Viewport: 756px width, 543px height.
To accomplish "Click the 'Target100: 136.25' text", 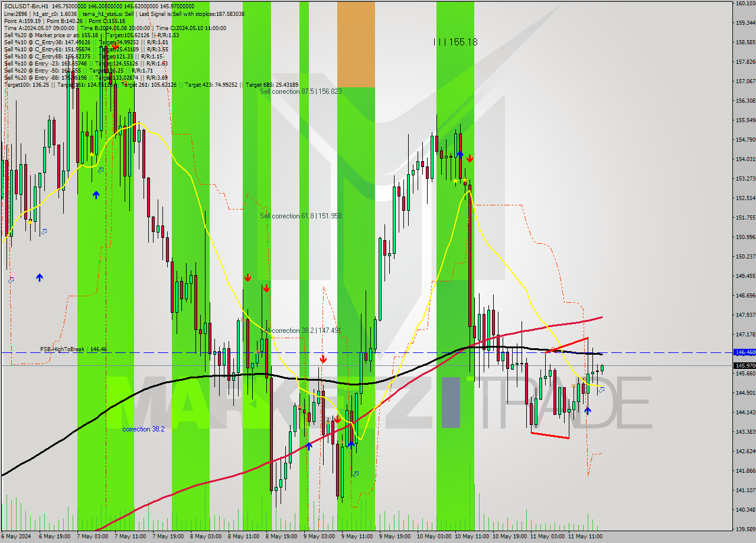I will click(26, 84).
